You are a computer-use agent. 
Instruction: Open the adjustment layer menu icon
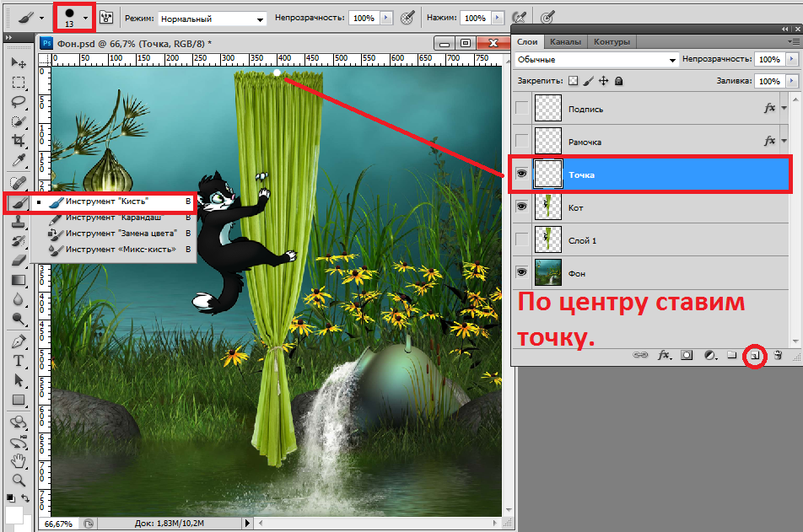tap(710, 355)
